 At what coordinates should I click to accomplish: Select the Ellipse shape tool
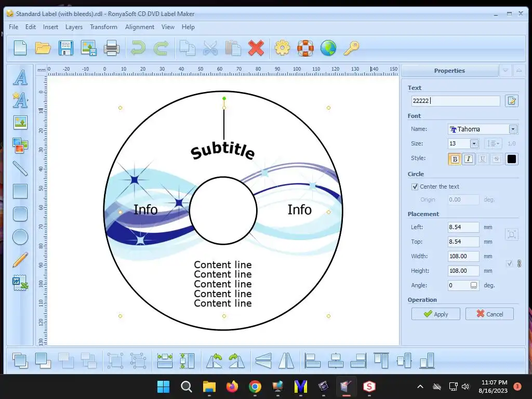point(20,237)
